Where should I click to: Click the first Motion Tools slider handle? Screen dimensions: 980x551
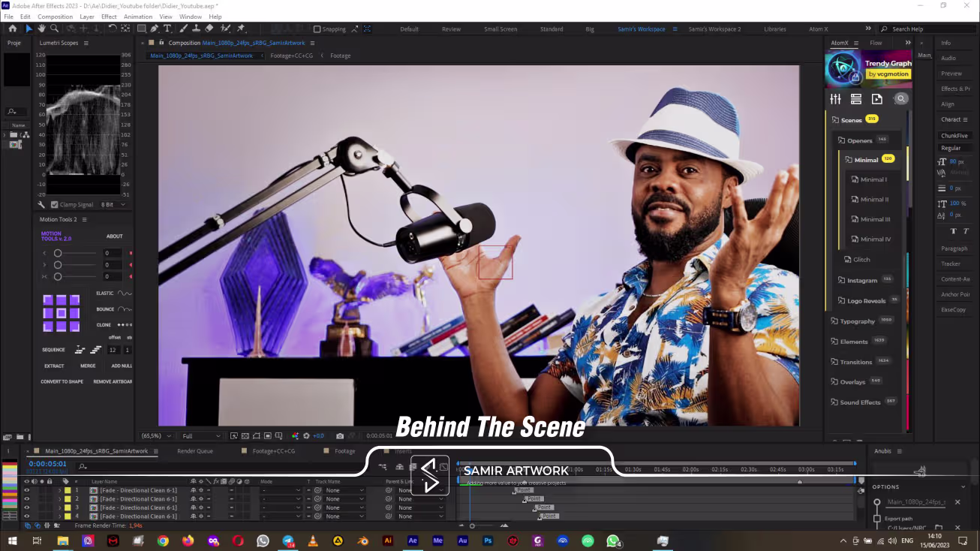[58, 254]
